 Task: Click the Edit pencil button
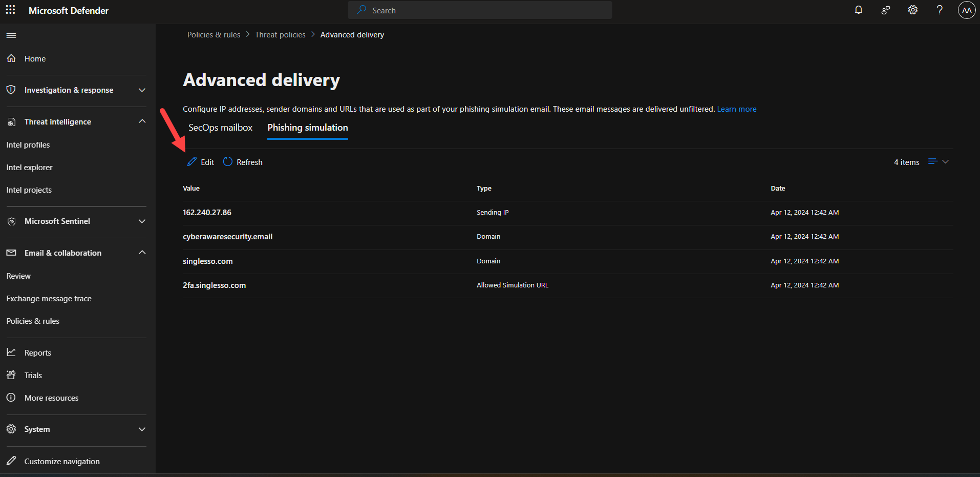tap(201, 162)
